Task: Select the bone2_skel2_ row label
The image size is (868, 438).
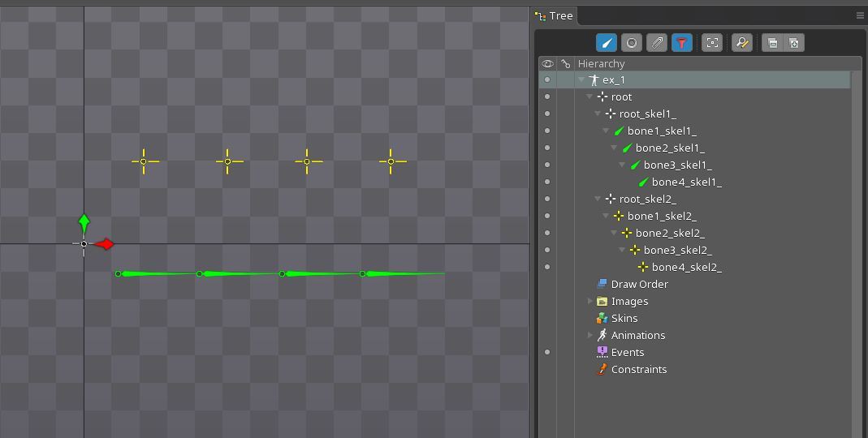Action: (670, 234)
